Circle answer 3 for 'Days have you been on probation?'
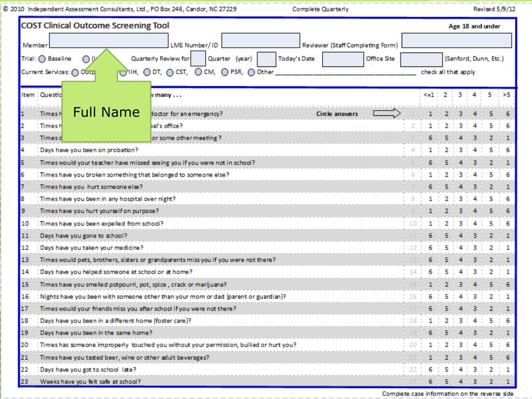This screenshot has height=399, width=532. (x=460, y=150)
